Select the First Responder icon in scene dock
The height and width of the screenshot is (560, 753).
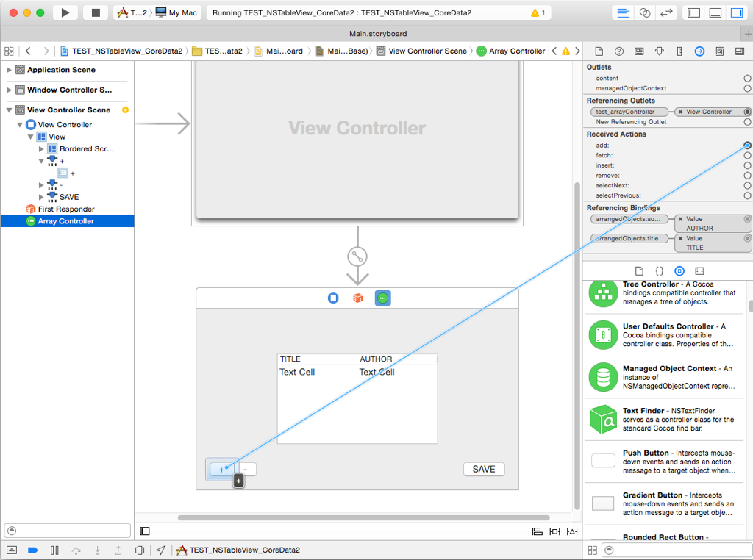[x=358, y=298]
